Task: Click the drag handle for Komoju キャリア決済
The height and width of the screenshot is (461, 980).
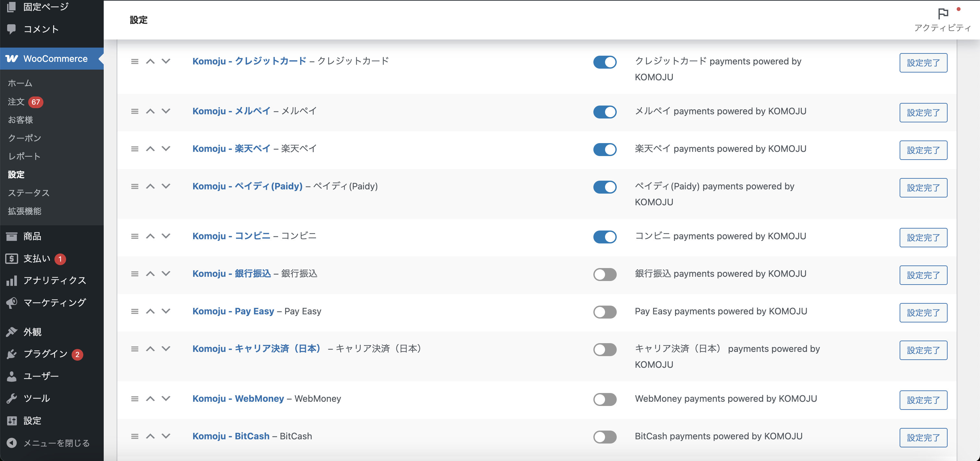Action: 135,349
